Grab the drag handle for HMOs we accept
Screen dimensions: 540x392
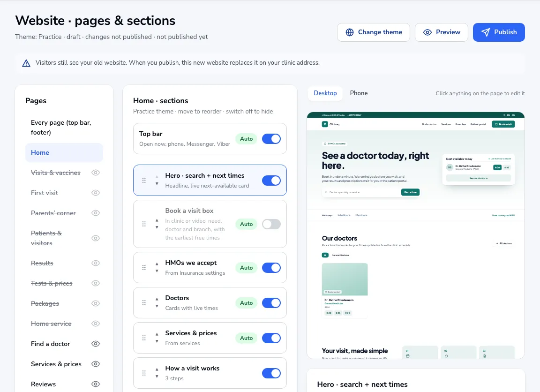pyautogui.click(x=144, y=268)
